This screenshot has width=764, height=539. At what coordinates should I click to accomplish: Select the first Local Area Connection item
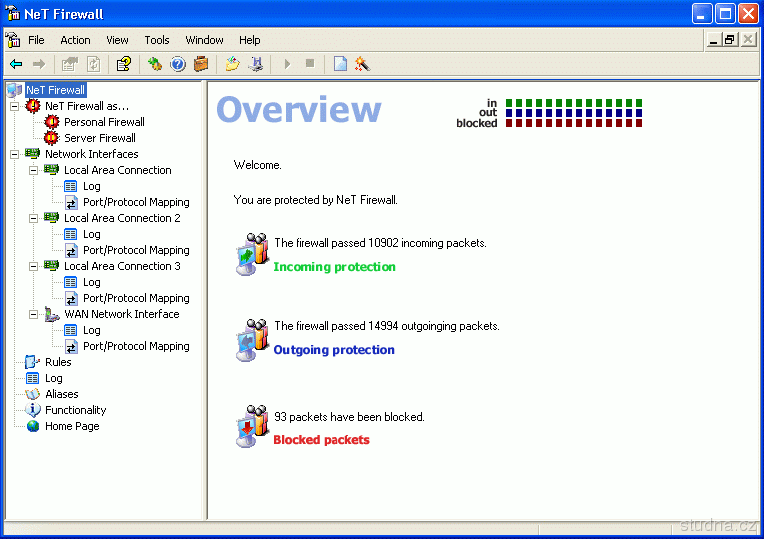click(x=118, y=170)
